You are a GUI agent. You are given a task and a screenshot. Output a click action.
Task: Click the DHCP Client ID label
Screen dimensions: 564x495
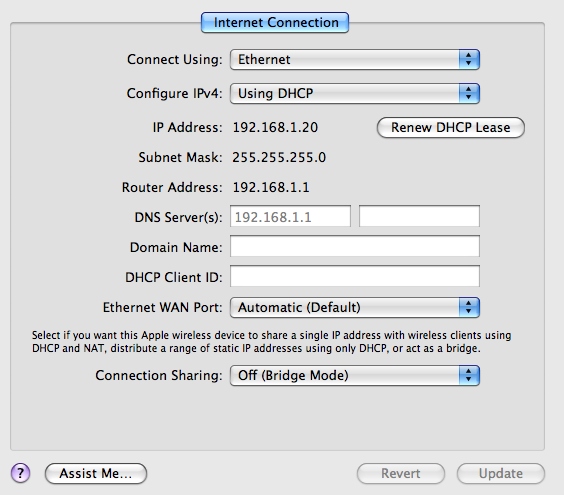pos(174,277)
